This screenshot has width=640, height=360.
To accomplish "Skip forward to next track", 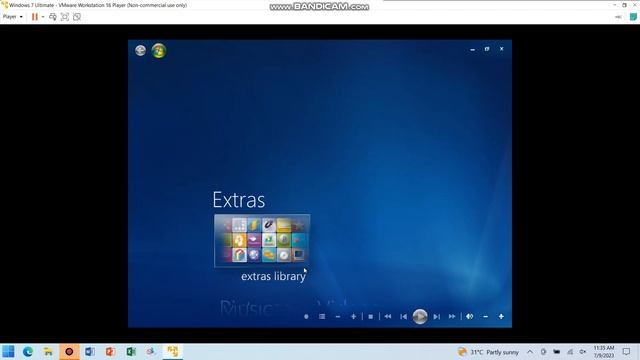I will (436, 316).
